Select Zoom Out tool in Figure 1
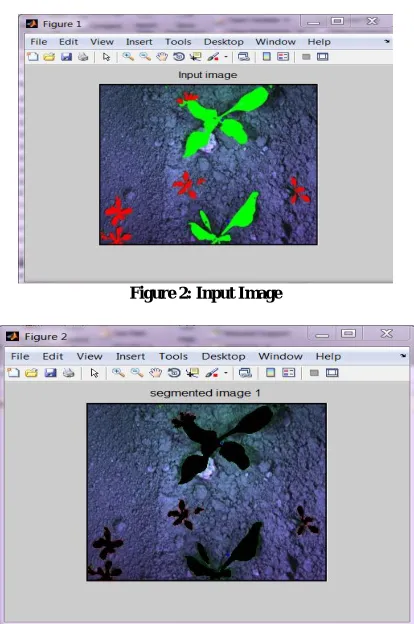This screenshot has height=624, width=414. tap(145, 57)
